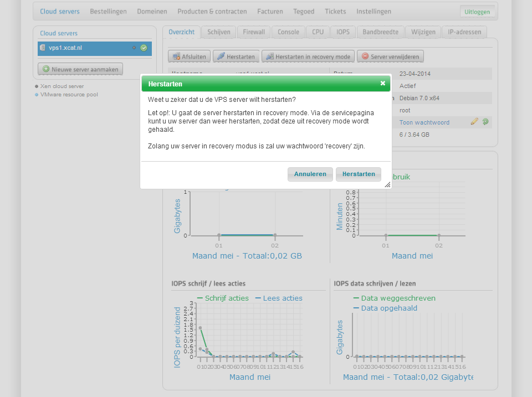The height and width of the screenshot is (397, 532).
Task: Click the Uitloggen logout button
Action: click(x=477, y=12)
